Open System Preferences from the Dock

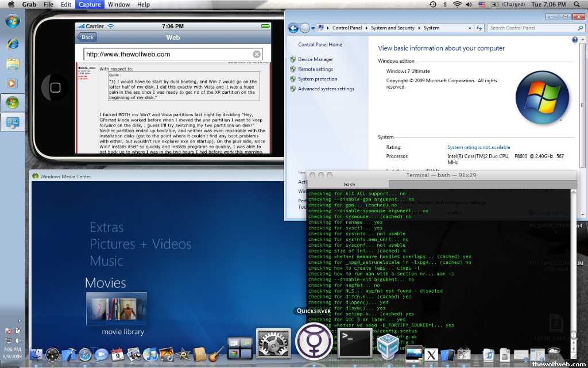273,344
